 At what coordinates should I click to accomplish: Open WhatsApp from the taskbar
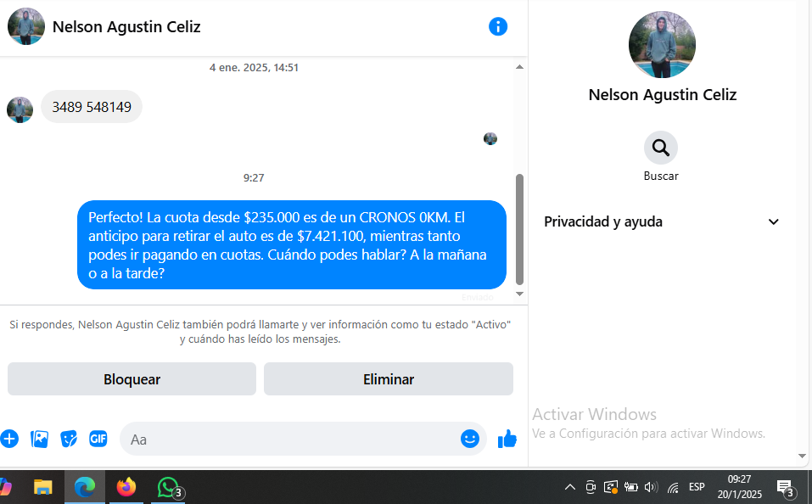click(168, 487)
